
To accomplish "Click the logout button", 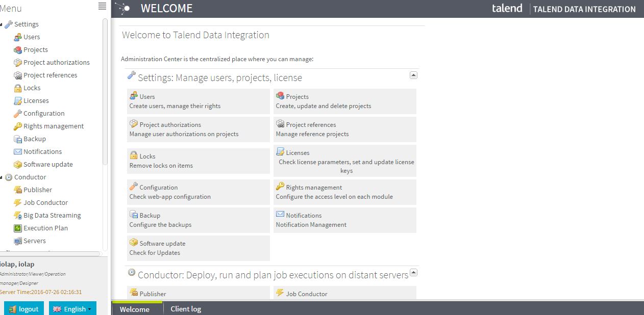I will tap(24, 309).
